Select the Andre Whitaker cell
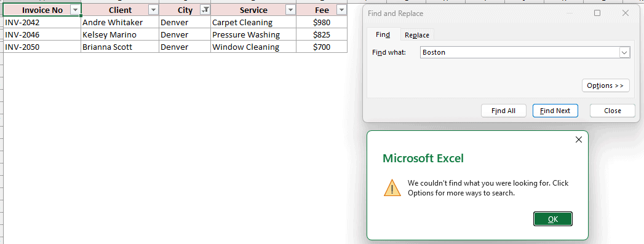The width and height of the screenshot is (644, 244). click(x=120, y=23)
